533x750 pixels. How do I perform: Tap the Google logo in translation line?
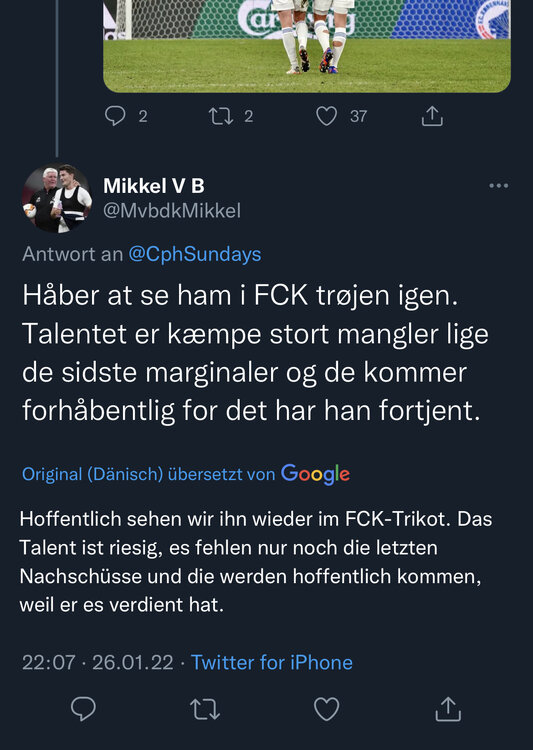(x=315, y=474)
